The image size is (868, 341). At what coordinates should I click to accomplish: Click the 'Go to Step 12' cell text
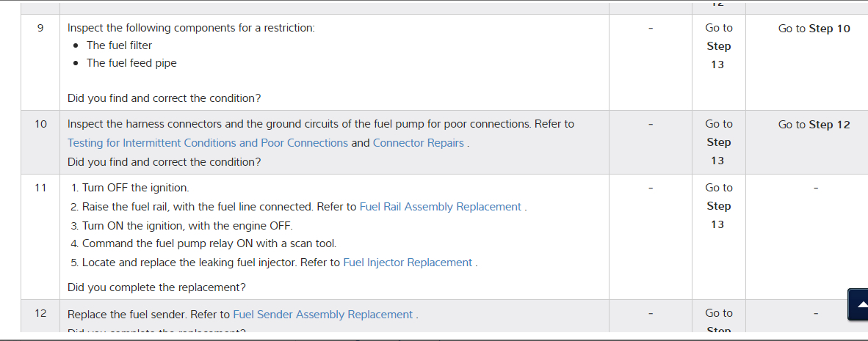pos(814,125)
